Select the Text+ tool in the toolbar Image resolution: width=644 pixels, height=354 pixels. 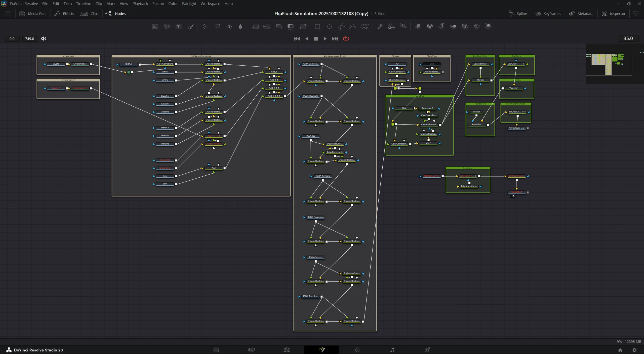pos(179,26)
